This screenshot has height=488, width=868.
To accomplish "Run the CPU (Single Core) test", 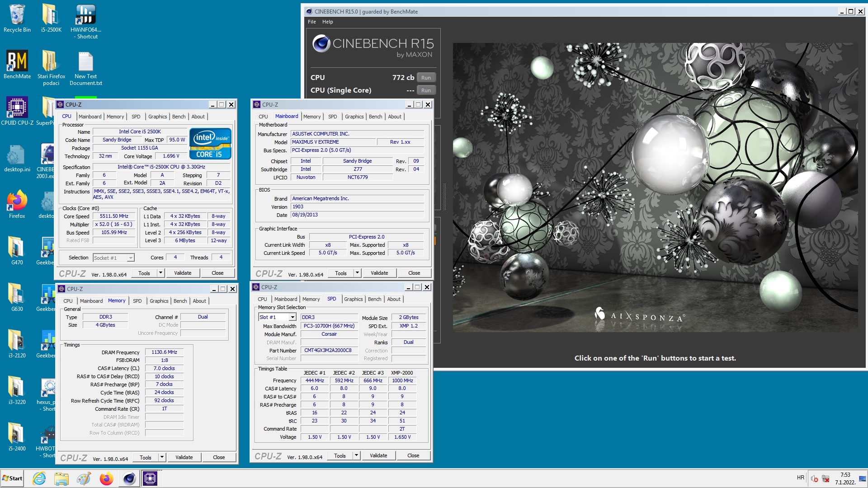I will pos(426,90).
